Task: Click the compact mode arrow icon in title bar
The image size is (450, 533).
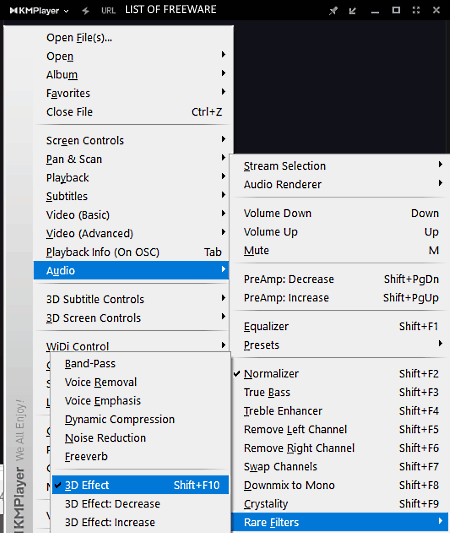Action: point(352,11)
